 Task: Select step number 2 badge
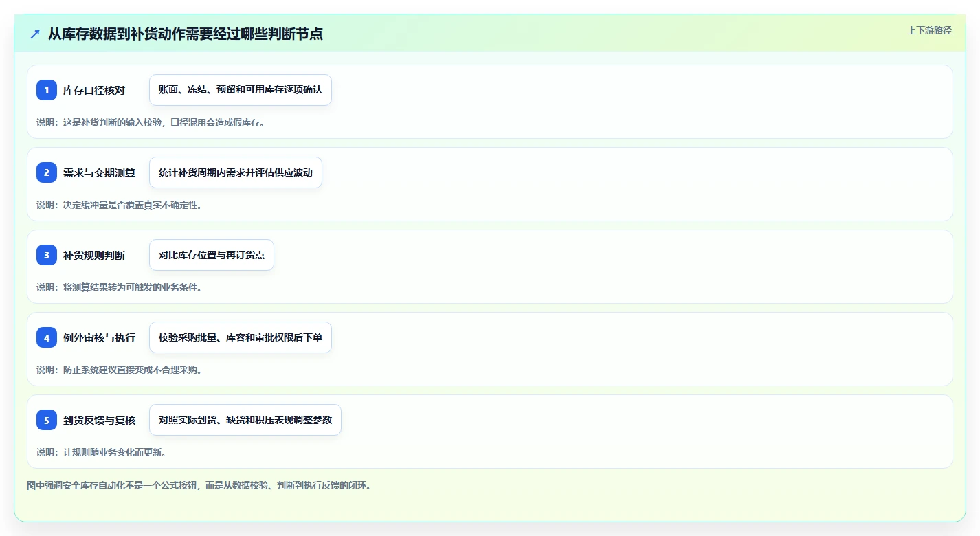(x=47, y=172)
